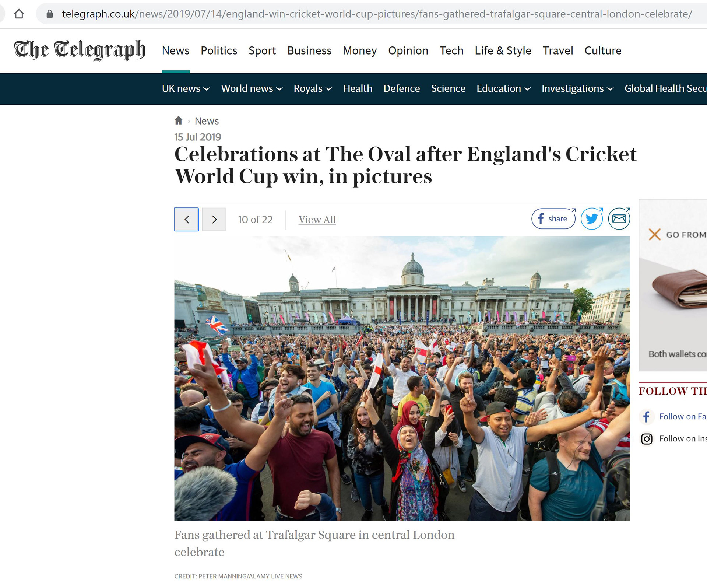Go to previous gallery picture

coord(187,220)
